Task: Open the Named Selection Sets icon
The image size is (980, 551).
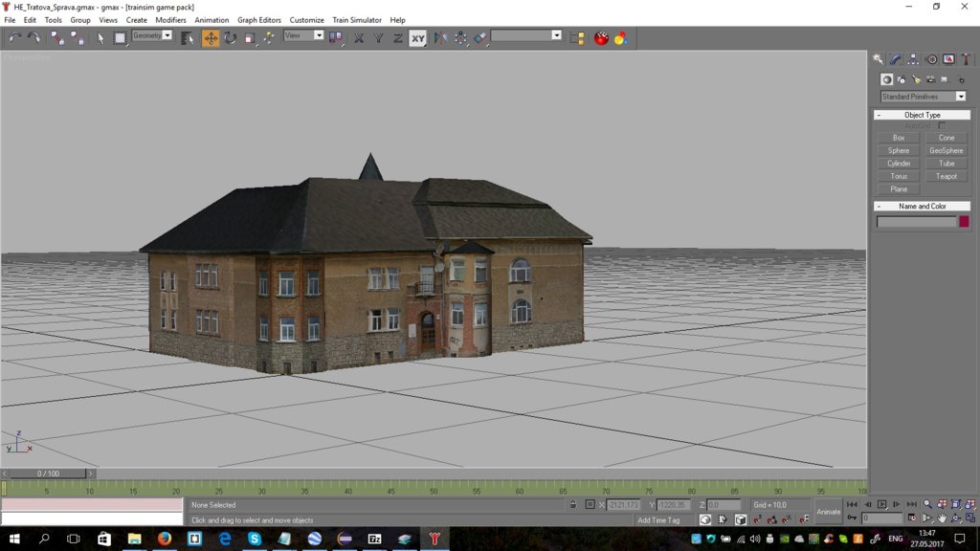Action: (577, 38)
